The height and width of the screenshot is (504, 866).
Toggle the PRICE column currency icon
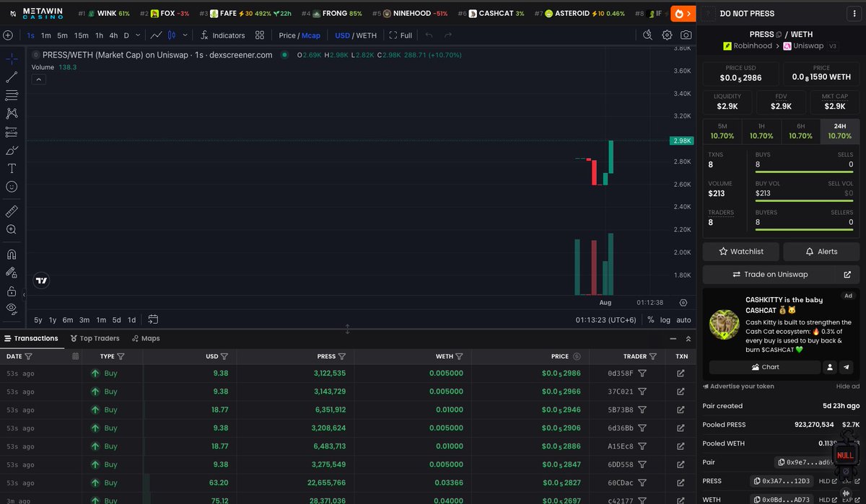pos(577,356)
